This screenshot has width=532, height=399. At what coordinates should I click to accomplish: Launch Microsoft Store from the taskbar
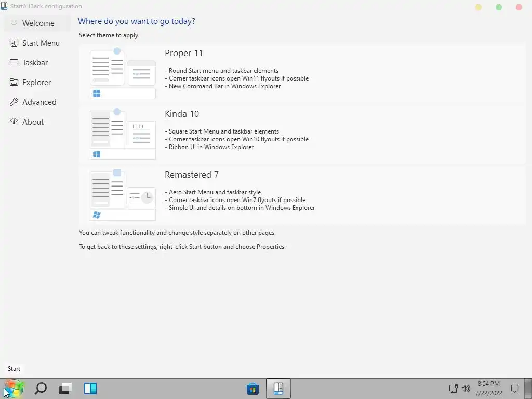(x=253, y=389)
